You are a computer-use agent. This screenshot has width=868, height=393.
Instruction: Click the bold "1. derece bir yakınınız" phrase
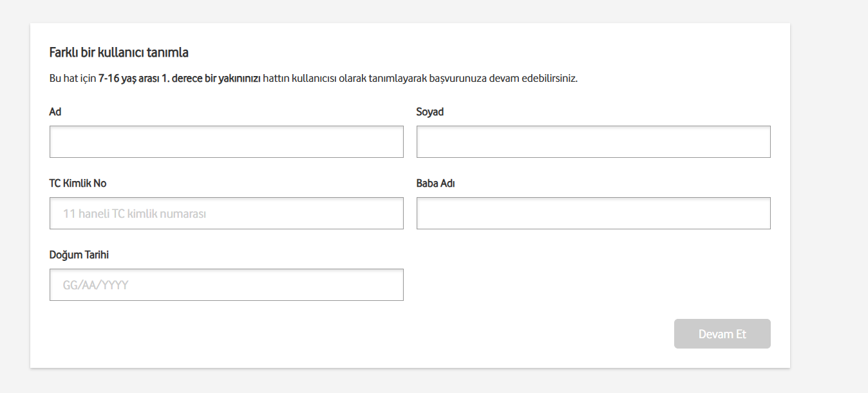coord(211,79)
